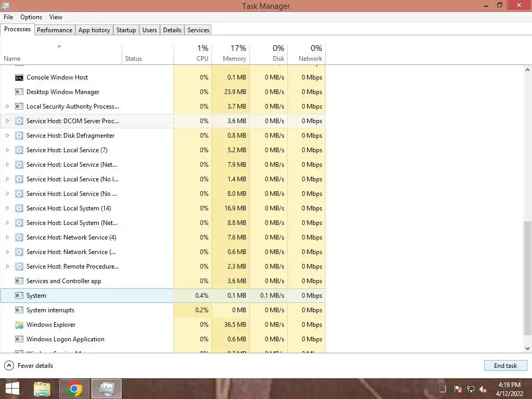Screen dimensions: 532x399
Task: Open the Options menu
Action: 31,17
